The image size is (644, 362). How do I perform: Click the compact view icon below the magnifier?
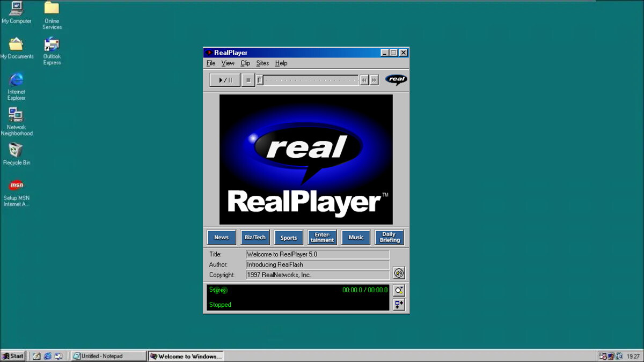(x=399, y=304)
